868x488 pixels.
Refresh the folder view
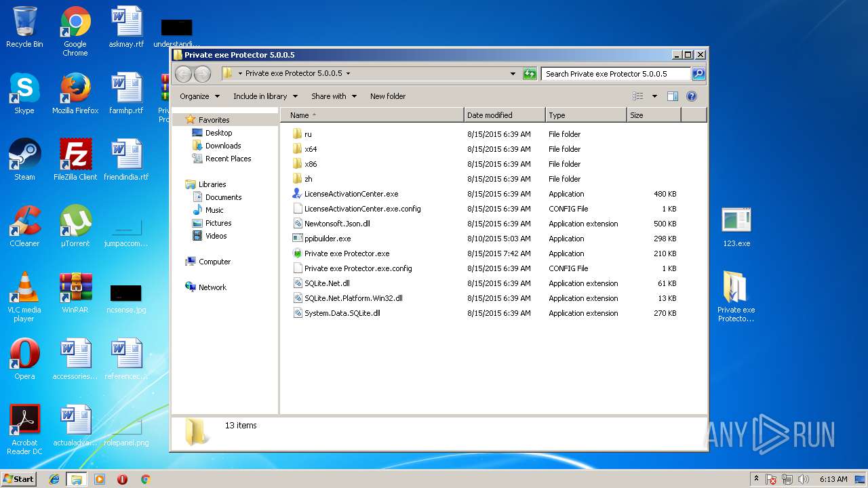[x=530, y=74]
